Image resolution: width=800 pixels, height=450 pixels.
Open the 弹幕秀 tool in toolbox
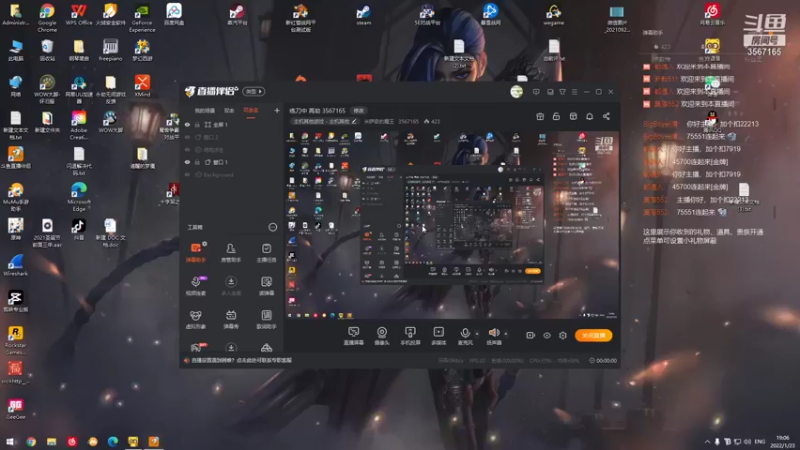pos(231,319)
